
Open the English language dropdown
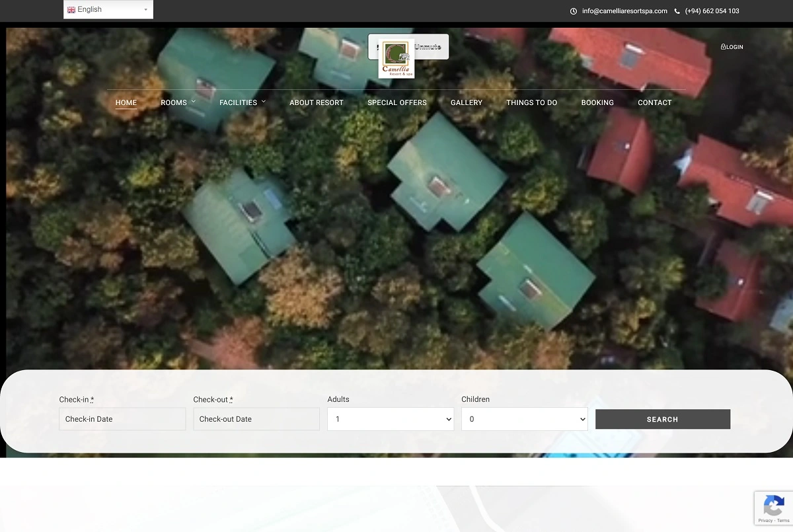(108, 10)
